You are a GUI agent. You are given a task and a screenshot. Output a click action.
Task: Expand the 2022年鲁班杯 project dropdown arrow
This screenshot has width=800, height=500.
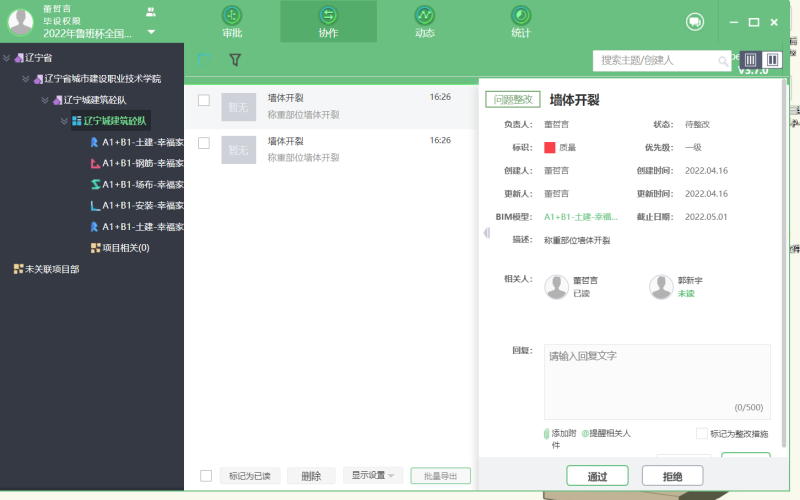[x=151, y=32]
